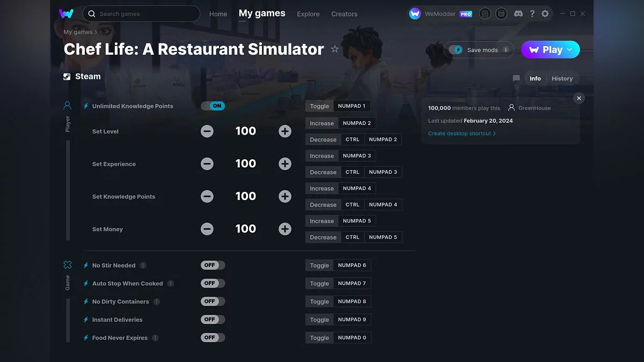
Task: Decrease Set Experience with minus button
Action: tap(207, 164)
